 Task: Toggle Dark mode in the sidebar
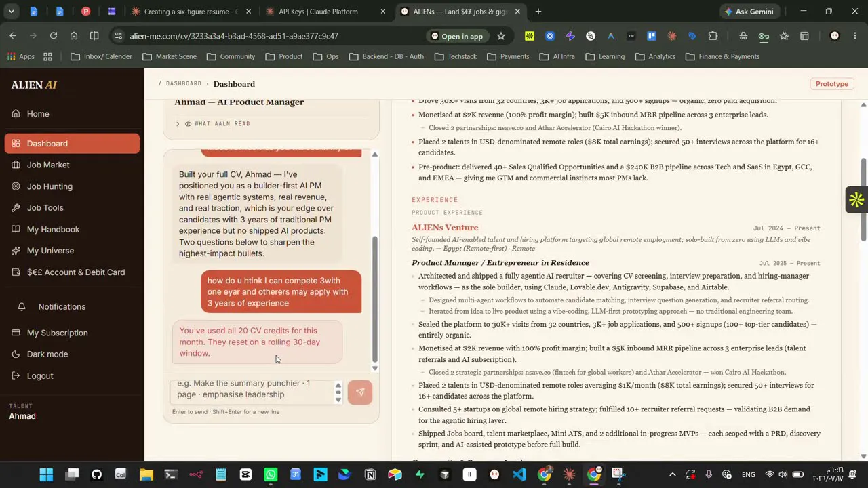(x=72, y=354)
